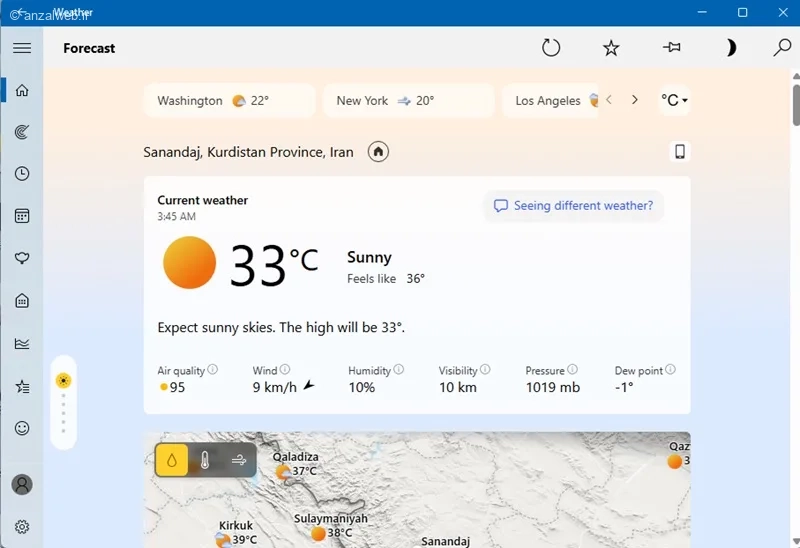This screenshot has height=548, width=800.
Task: Show Dew point info icon
Action: point(670,369)
